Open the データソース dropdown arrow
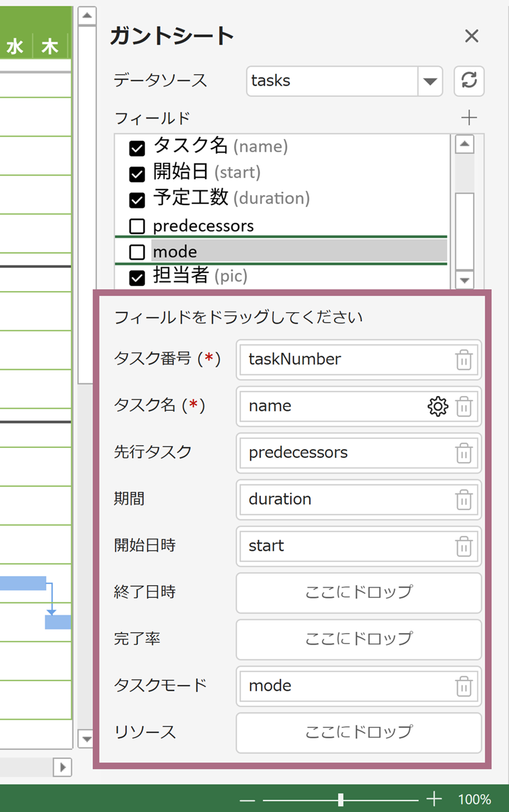 coord(430,81)
